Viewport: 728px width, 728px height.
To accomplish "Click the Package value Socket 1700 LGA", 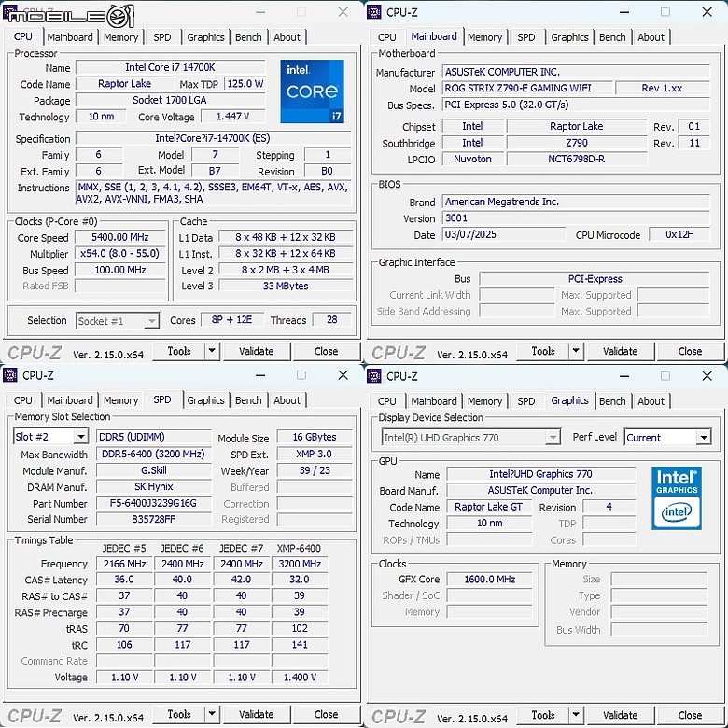I will (170, 100).
